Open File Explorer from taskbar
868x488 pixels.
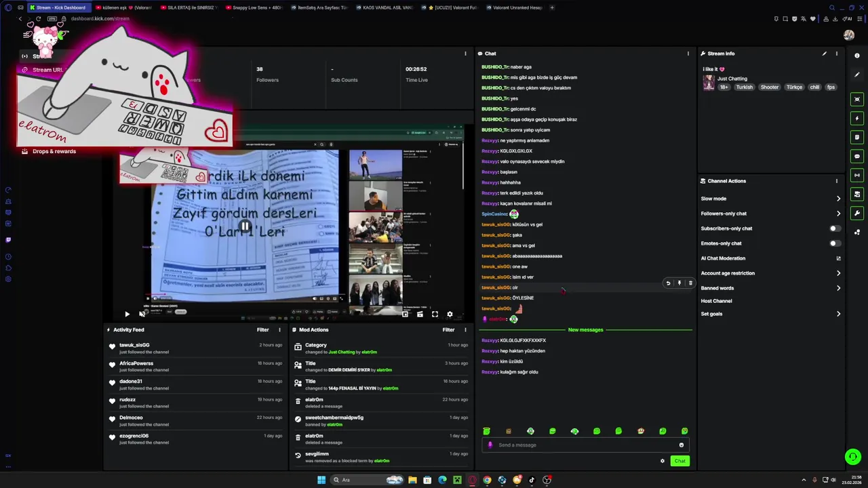click(412, 480)
